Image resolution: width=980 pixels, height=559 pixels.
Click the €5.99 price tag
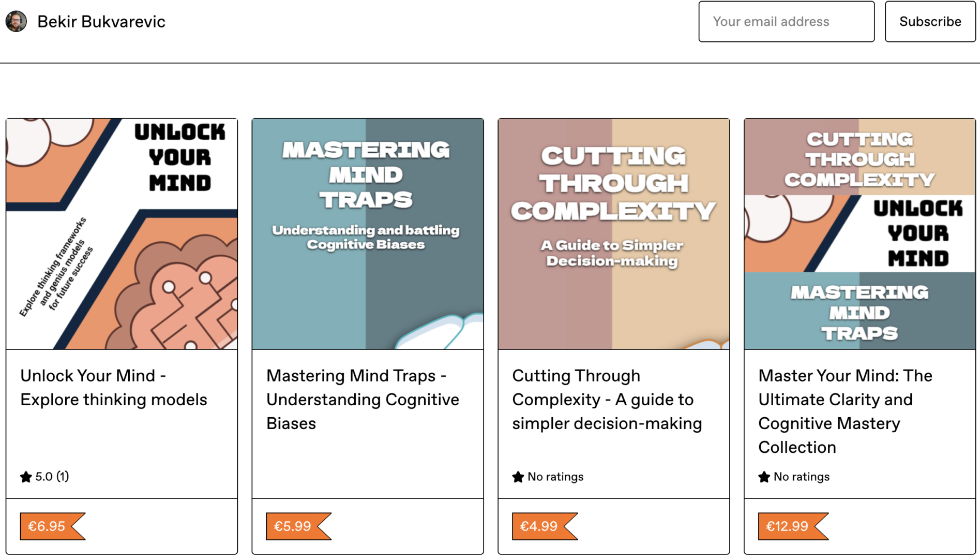point(293,526)
